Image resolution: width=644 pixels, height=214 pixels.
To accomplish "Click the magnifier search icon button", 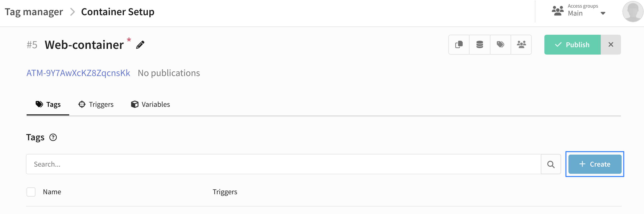I will click(551, 164).
